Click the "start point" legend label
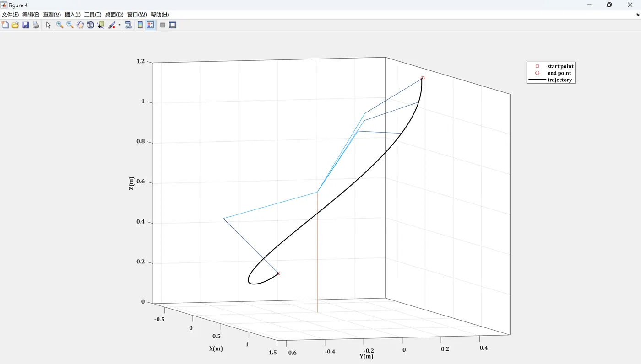Image resolution: width=641 pixels, height=364 pixels. pyautogui.click(x=560, y=66)
